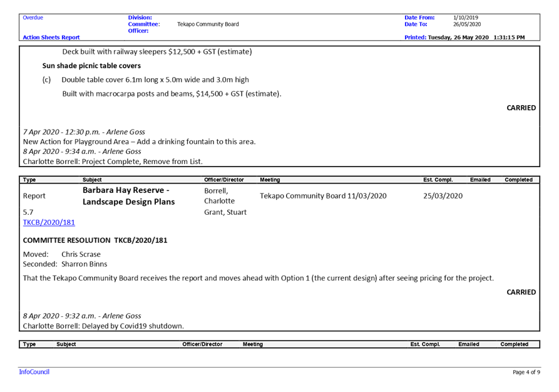The width and height of the screenshot is (559, 392).
Task: Click the Emailed header in the bottom empty table
Action: tap(469, 344)
